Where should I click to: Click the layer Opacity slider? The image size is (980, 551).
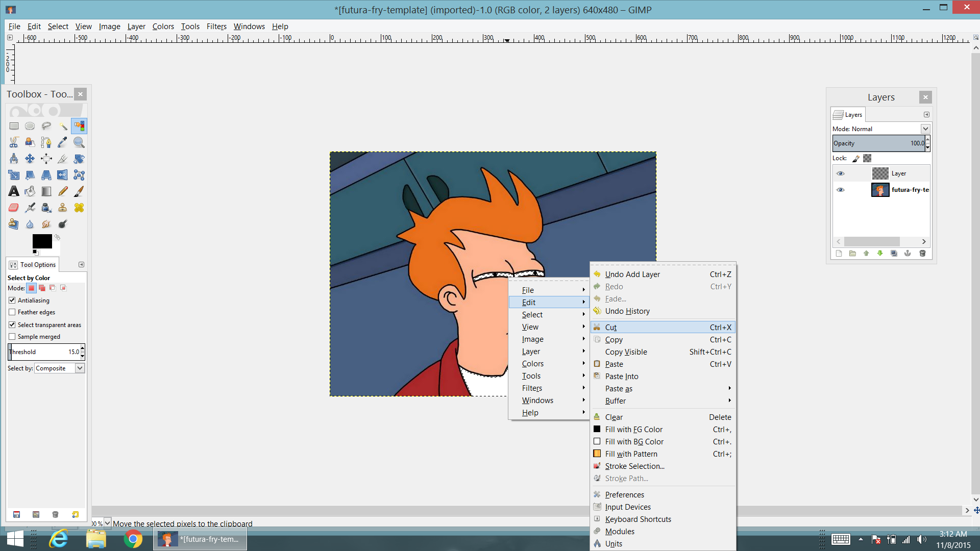(879, 143)
